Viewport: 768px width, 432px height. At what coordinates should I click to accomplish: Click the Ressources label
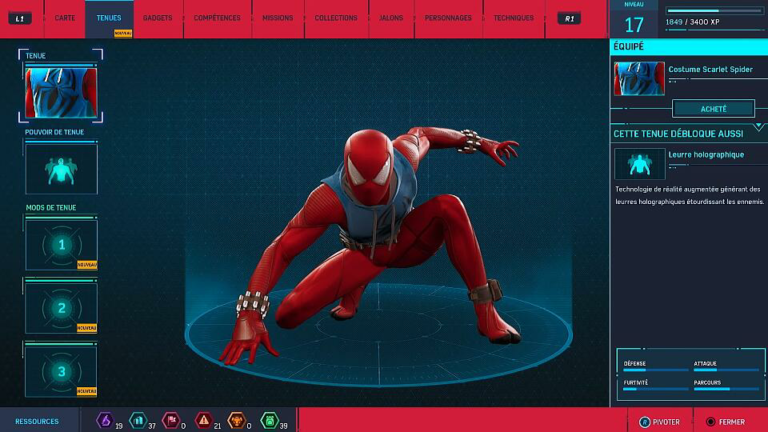37,422
